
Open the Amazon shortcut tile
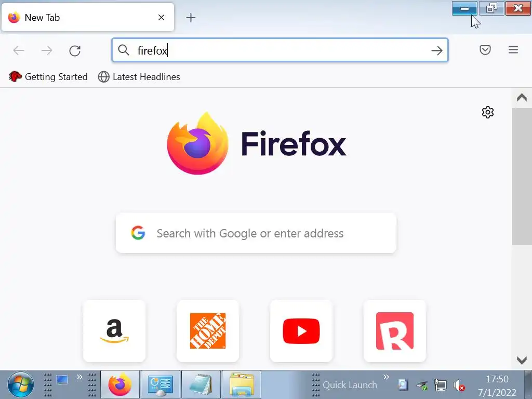tap(114, 331)
